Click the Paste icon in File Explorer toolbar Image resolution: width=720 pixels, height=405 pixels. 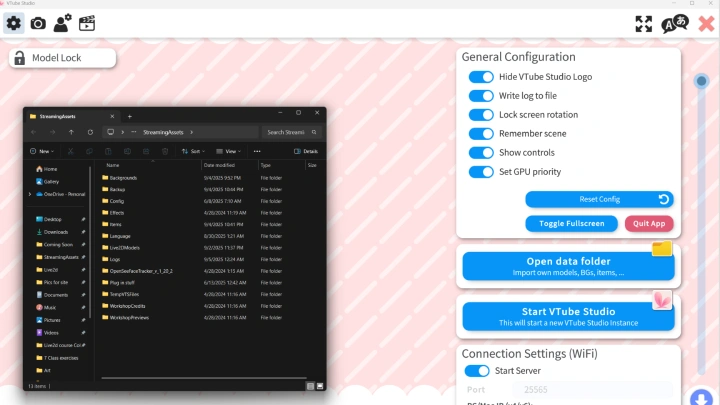coord(108,151)
